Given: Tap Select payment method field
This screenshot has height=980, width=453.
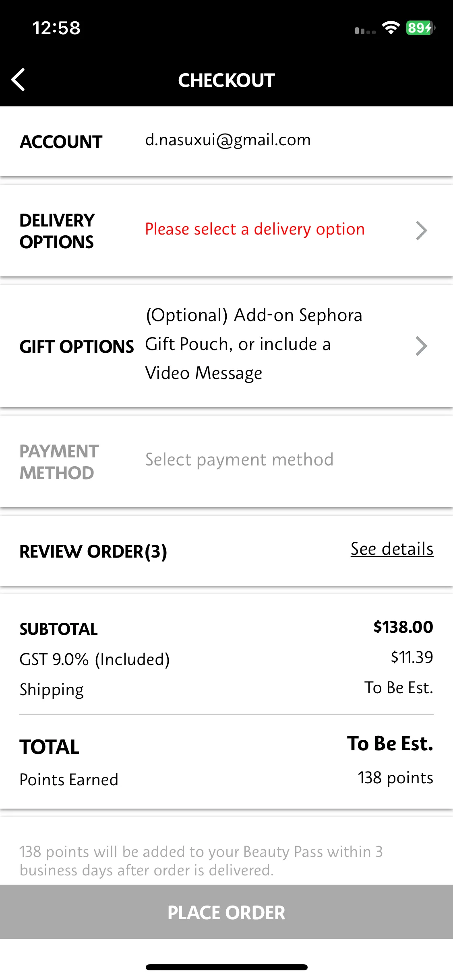Looking at the screenshot, I should point(239,460).
